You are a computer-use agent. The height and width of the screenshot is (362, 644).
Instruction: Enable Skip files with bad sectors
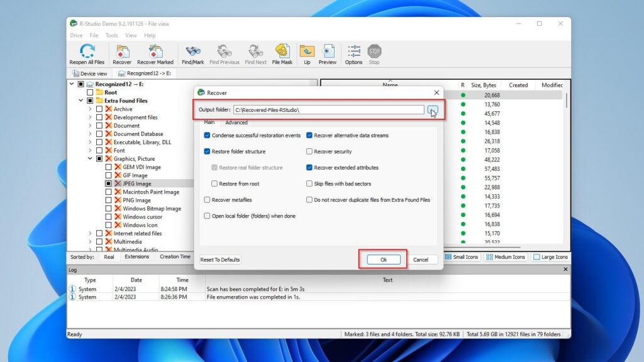309,184
